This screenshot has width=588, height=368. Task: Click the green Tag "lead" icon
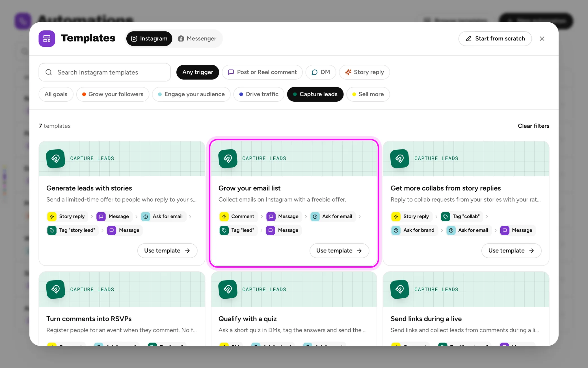pyautogui.click(x=224, y=230)
